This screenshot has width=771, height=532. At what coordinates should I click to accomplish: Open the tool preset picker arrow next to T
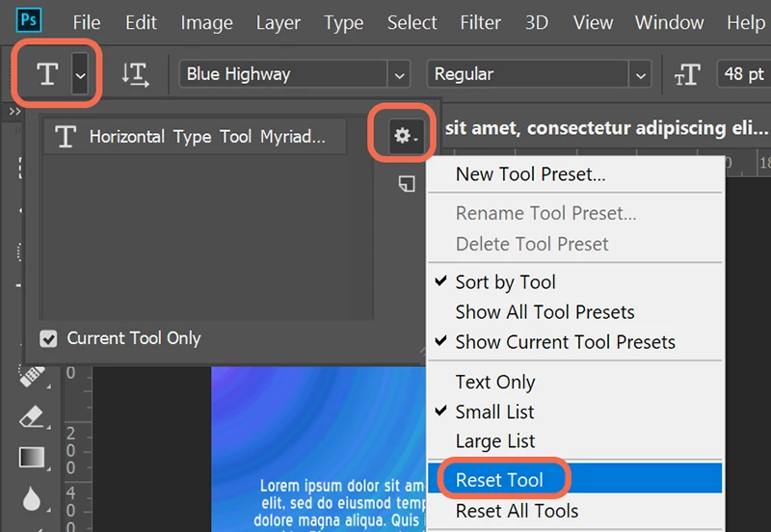[x=80, y=74]
